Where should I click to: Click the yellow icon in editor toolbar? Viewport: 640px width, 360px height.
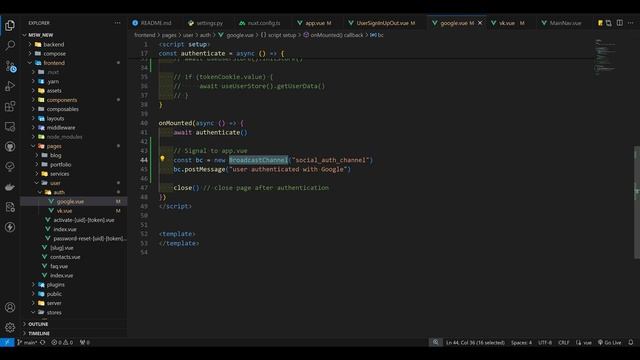(600, 23)
